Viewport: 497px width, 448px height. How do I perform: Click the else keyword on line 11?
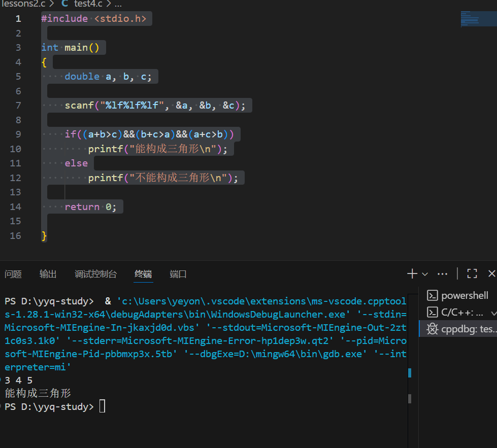(76, 163)
